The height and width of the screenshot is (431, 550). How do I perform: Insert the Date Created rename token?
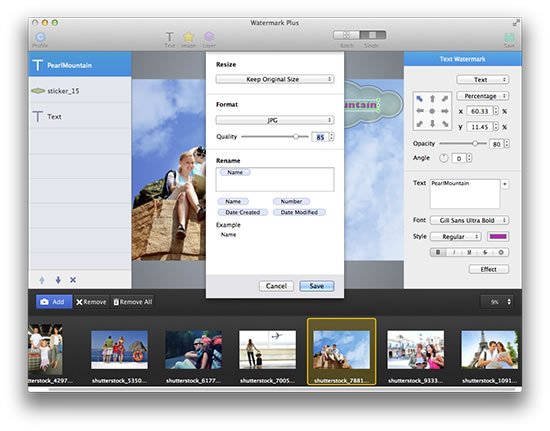(243, 212)
